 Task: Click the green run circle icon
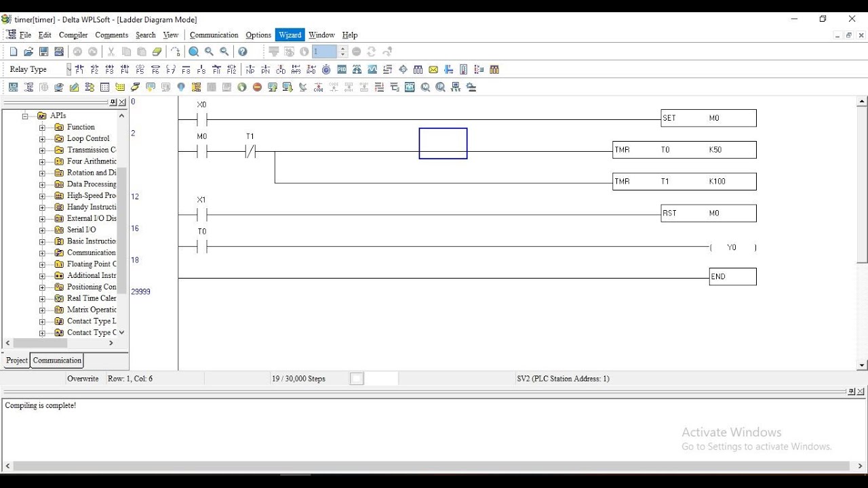pos(241,87)
